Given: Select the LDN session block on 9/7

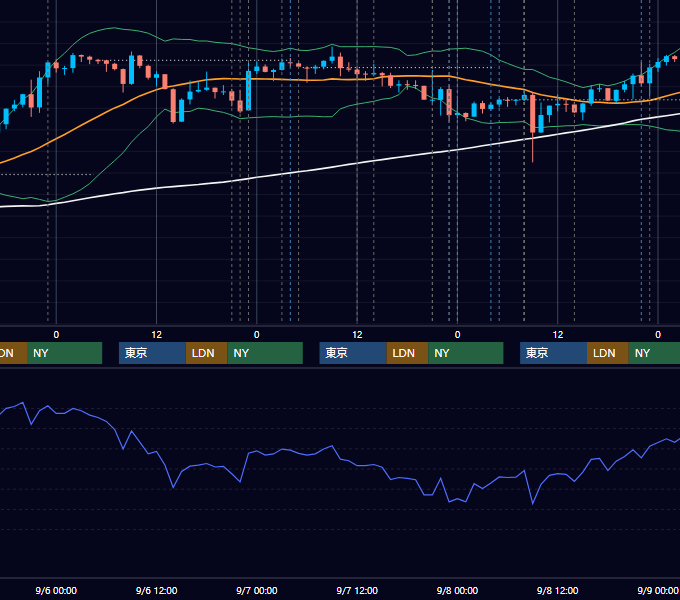Looking at the screenshot, I should click(x=407, y=353).
